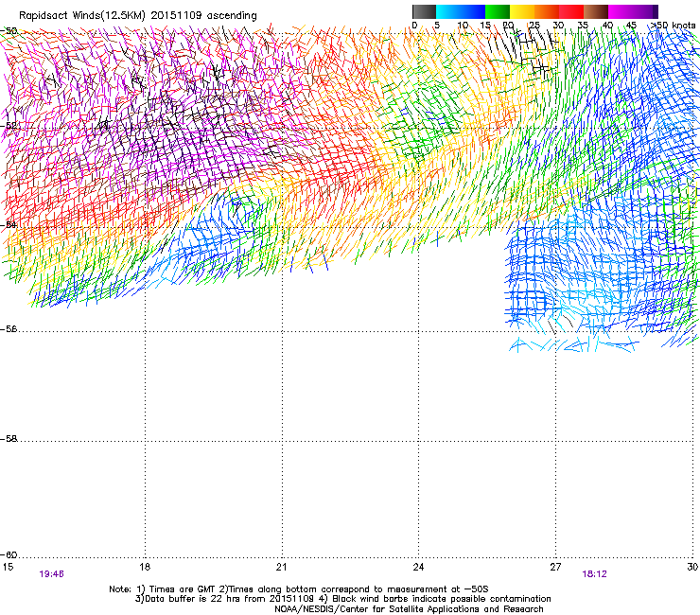The height and width of the screenshot is (615, 700).
Task: Click the '3)Data buffer is 22 hrs' note line
Action: [343, 599]
